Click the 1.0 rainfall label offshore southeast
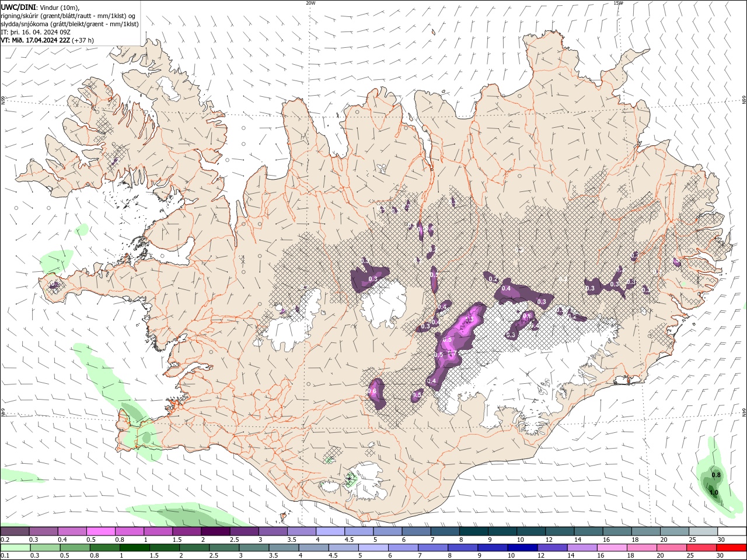This screenshot has height=560, width=747. (x=713, y=493)
